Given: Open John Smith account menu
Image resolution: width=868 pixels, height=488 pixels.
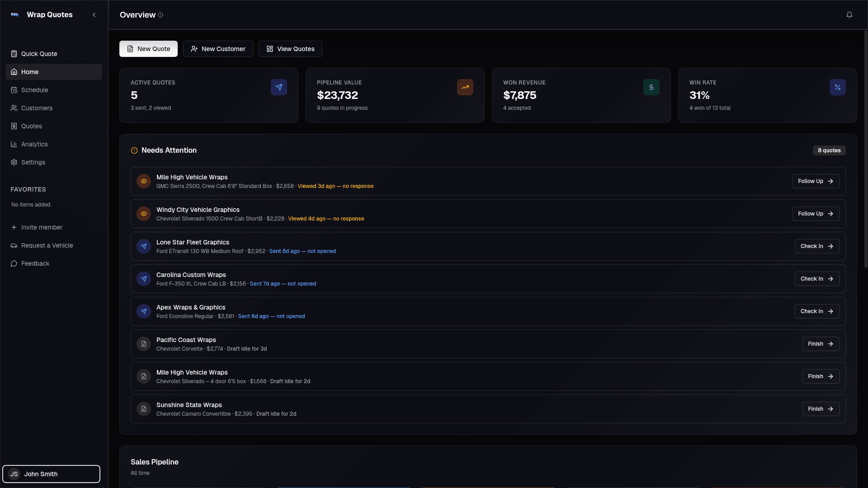Looking at the screenshot, I should coord(51,474).
